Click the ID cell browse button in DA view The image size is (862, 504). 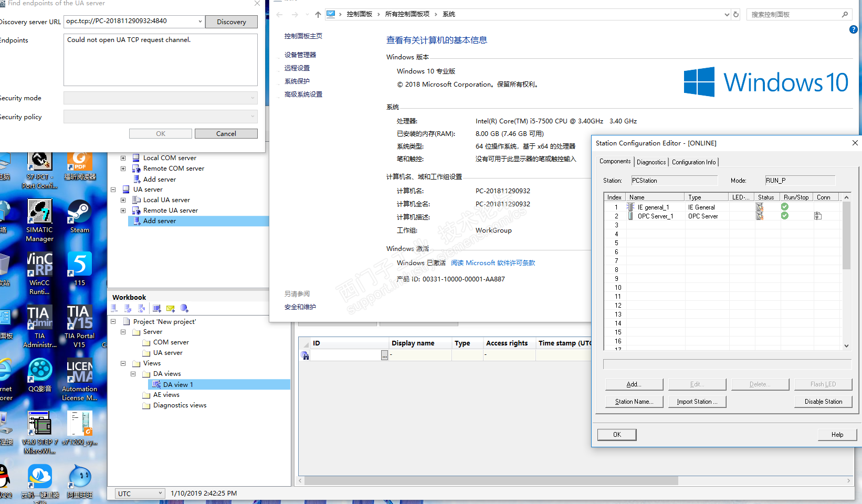pos(384,355)
